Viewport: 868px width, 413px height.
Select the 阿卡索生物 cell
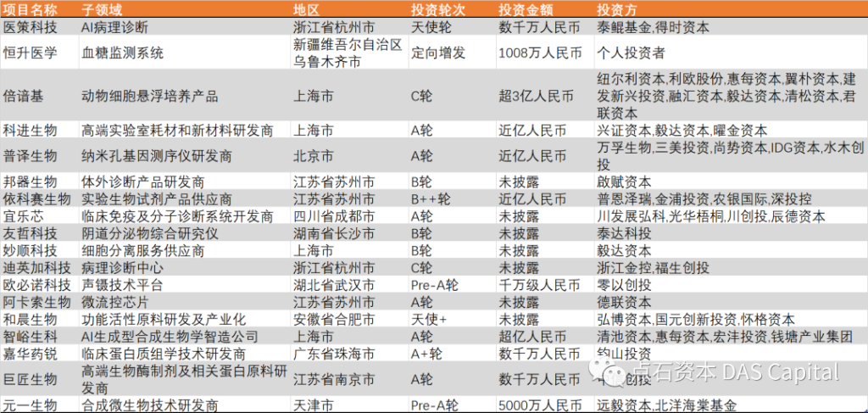coord(40,301)
